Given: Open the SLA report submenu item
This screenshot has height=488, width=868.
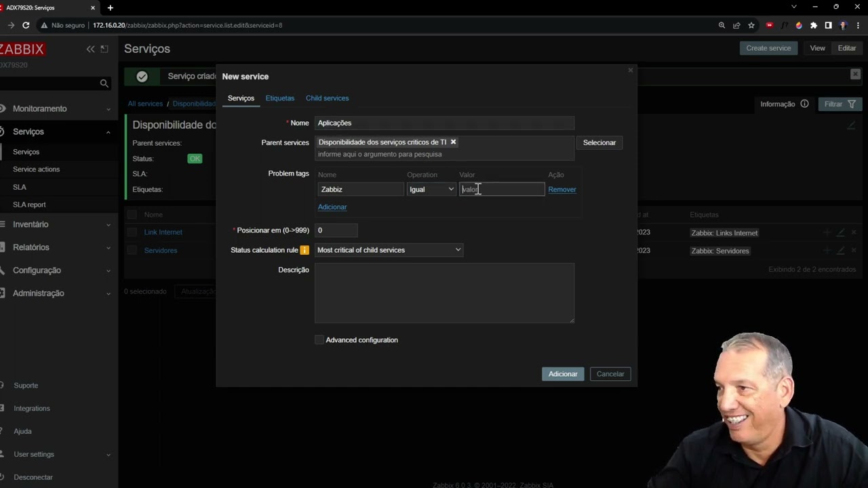Looking at the screenshot, I should pyautogui.click(x=29, y=205).
